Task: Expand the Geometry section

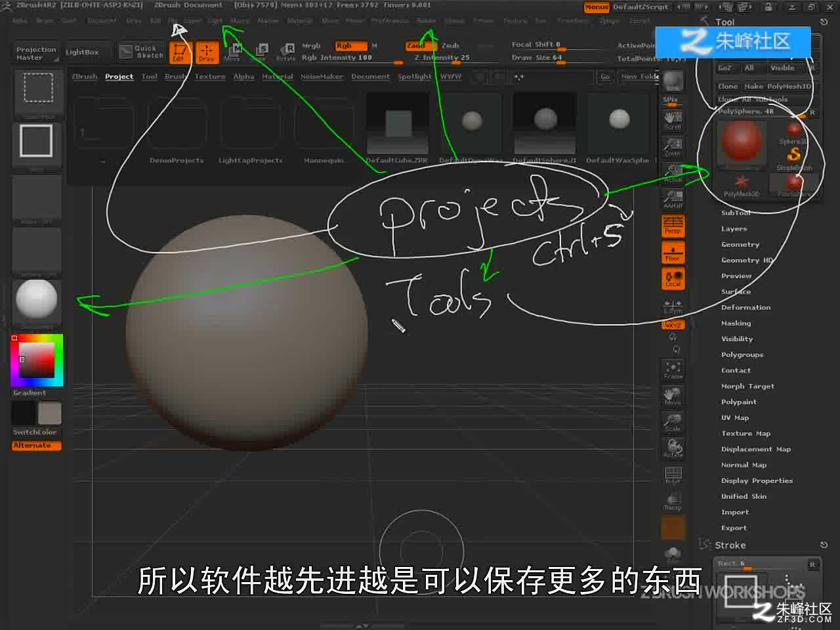Action: [x=740, y=244]
